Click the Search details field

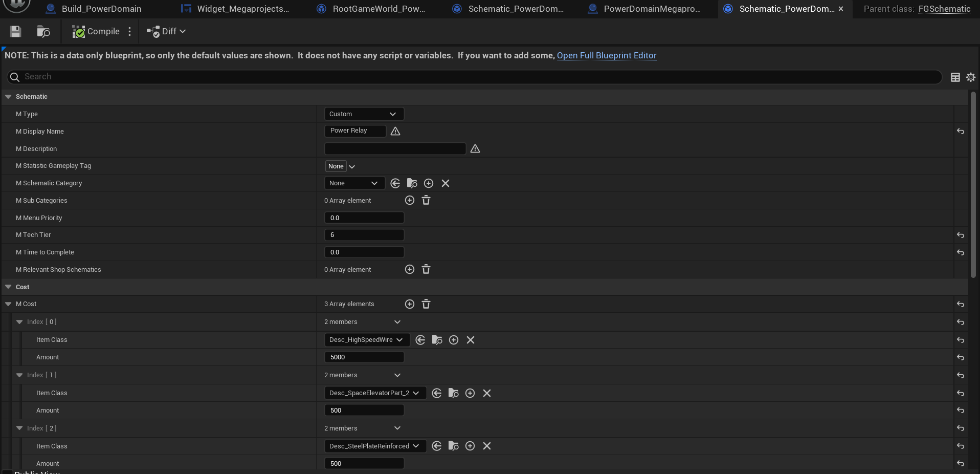click(x=474, y=77)
